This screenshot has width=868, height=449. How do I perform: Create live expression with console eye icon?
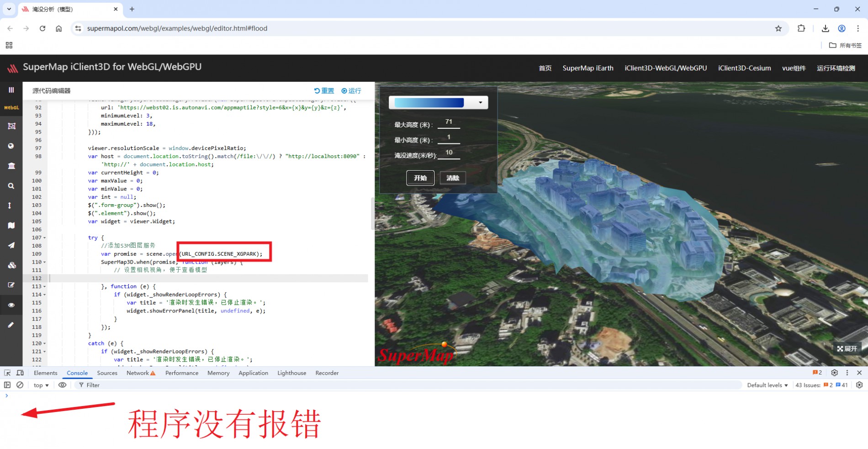tap(63, 385)
